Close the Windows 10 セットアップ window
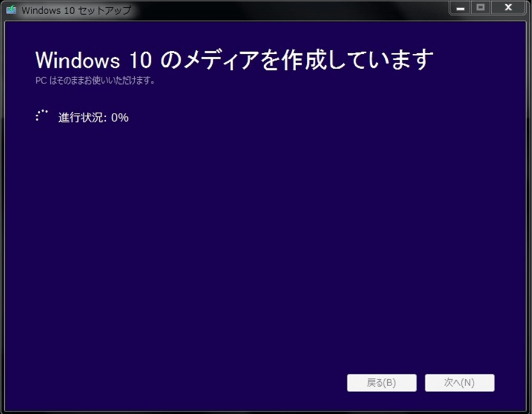The height and width of the screenshot is (414, 532). (x=508, y=8)
